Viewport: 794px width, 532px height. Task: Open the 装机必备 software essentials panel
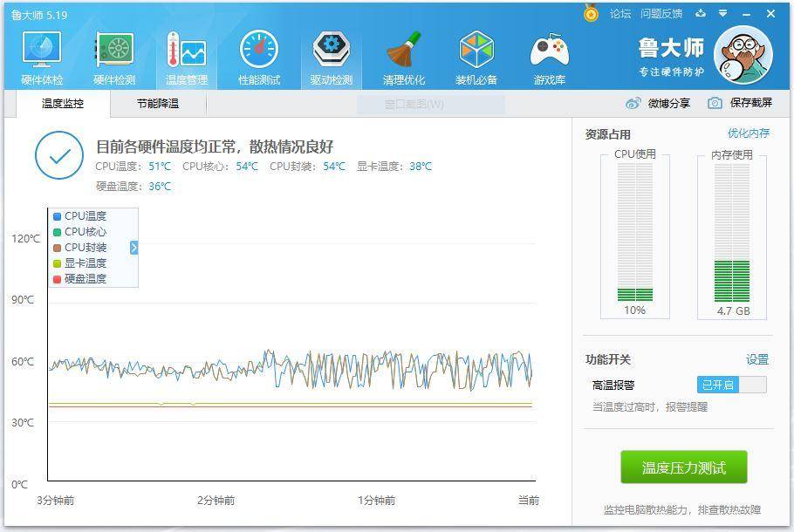[476, 54]
